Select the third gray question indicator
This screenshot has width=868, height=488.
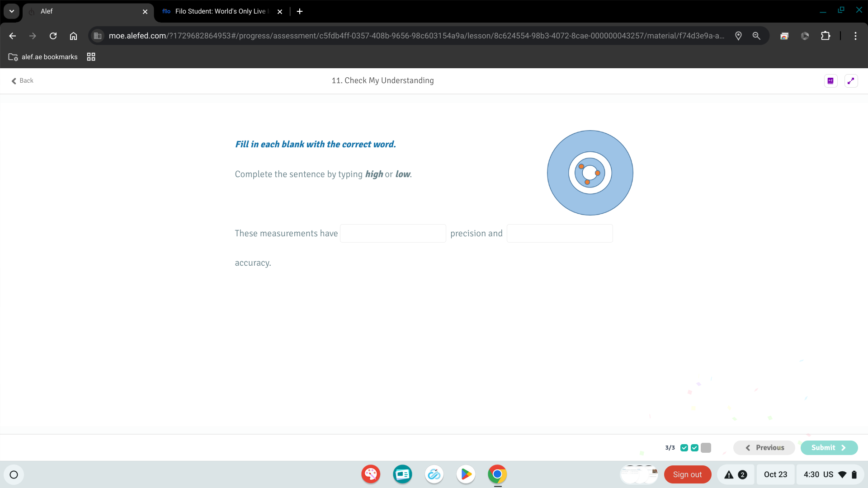point(706,448)
